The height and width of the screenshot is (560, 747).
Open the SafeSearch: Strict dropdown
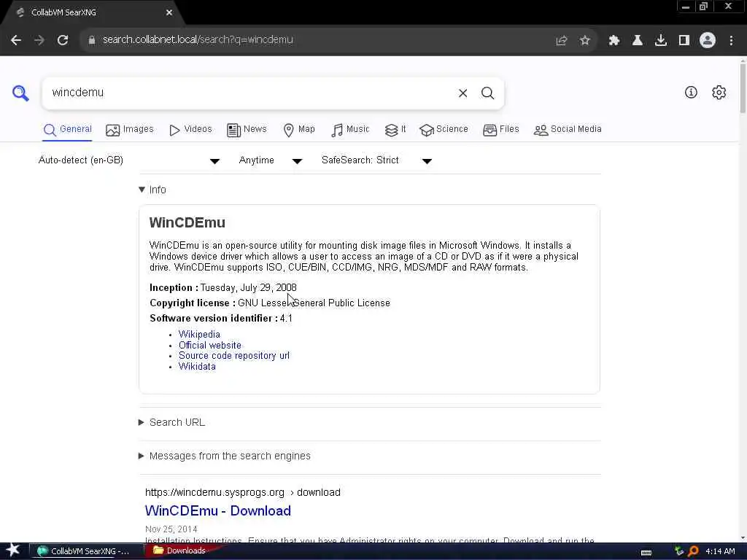(x=377, y=160)
